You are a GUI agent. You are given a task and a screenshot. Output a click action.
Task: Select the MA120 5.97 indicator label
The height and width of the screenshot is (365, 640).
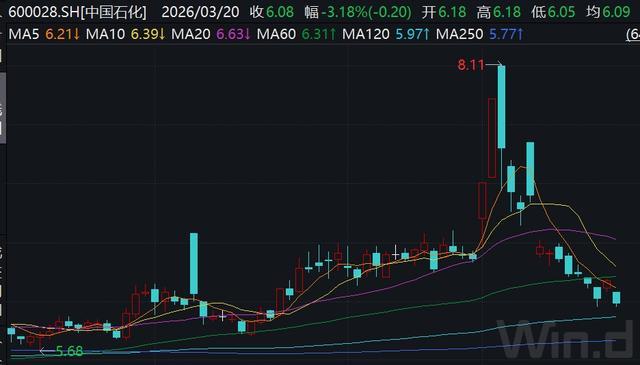pos(386,34)
